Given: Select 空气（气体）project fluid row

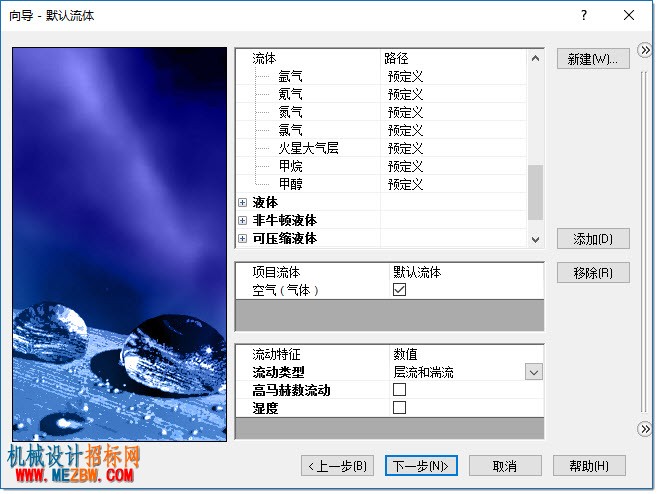Looking at the screenshot, I should point(389,290).
